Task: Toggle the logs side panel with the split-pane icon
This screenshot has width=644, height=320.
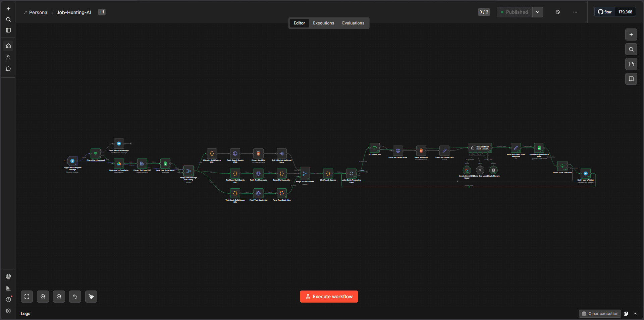Action: (631, 79)
